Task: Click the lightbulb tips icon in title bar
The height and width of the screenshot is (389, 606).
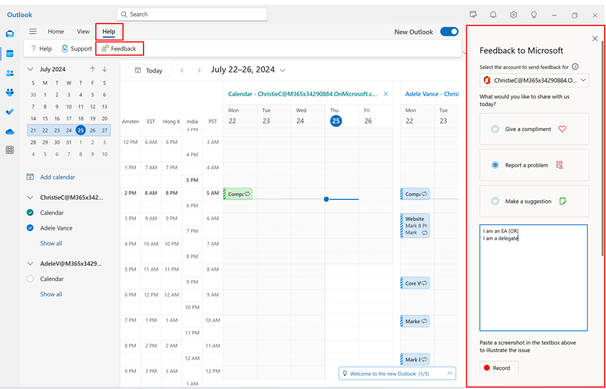Action: point(534,15)
